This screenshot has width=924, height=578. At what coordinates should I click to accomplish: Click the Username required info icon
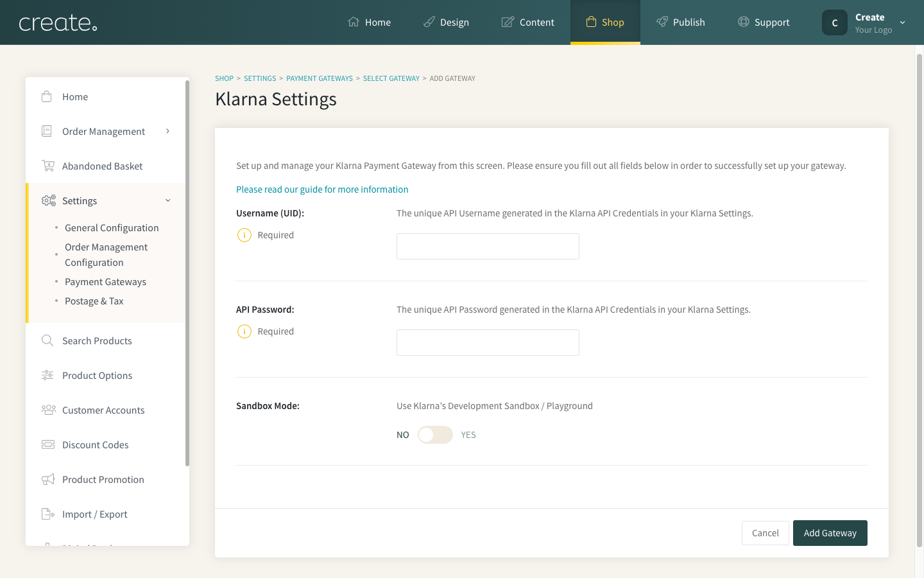(x=244, y=235)
